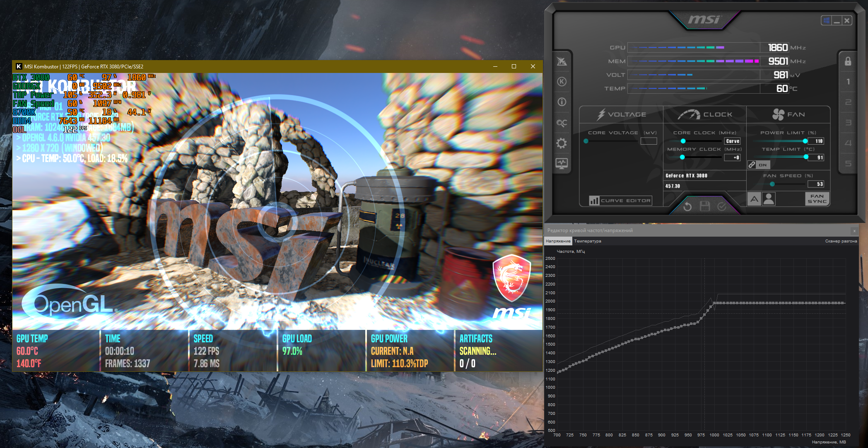Toggle power and temp limit link
This screenshot has height=448, width=868.
(x=752, y=165)
